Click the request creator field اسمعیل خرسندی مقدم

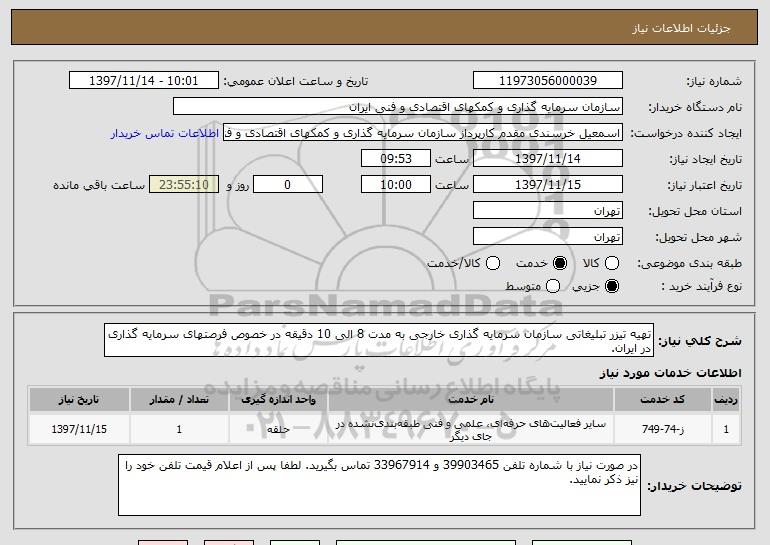[x=423, y=133]
